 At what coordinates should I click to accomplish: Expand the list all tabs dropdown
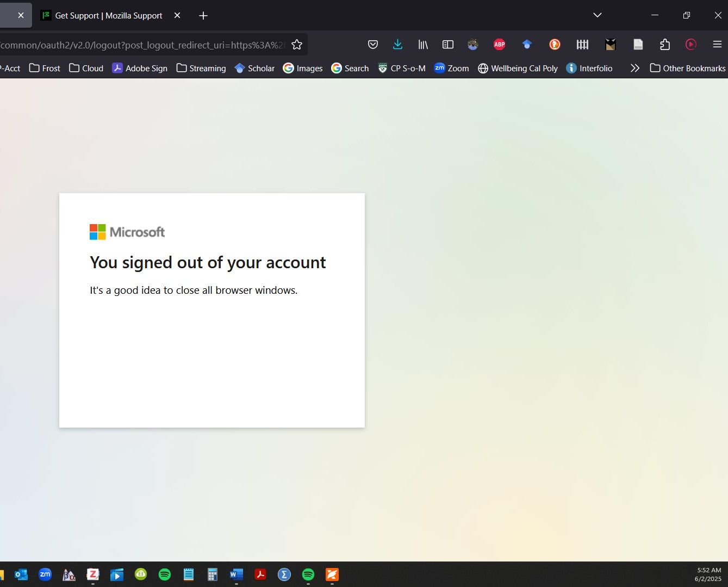pyautogui.click(x=598, y=15)
